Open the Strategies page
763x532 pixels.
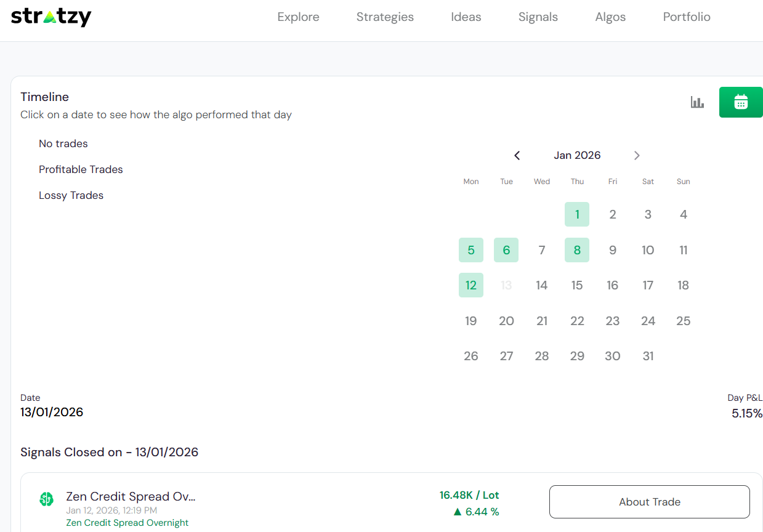[x=385, y=17]
